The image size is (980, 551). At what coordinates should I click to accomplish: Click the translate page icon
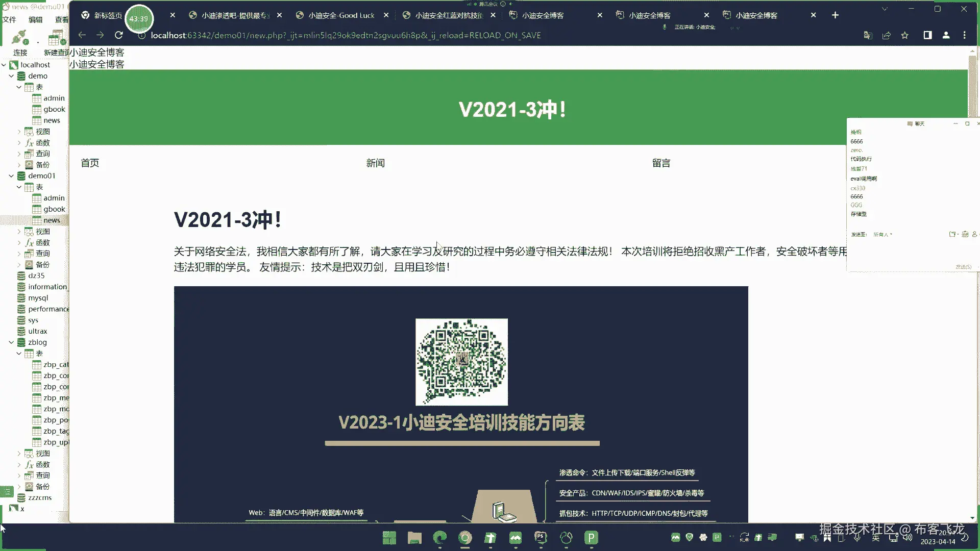point(868,35)
